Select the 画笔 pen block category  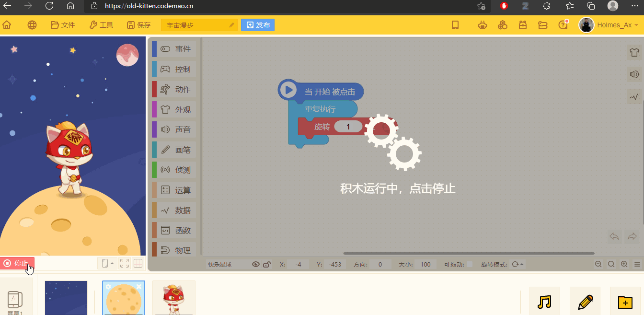pos(174,150)
